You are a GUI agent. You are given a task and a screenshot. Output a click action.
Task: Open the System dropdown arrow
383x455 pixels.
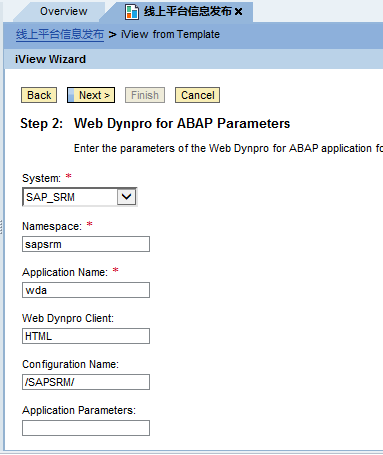coord(127,197)
